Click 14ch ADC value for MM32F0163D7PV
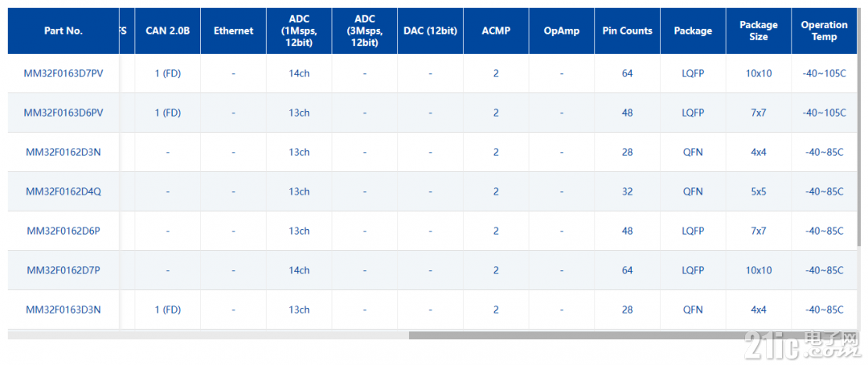 (x=299, y=73)
